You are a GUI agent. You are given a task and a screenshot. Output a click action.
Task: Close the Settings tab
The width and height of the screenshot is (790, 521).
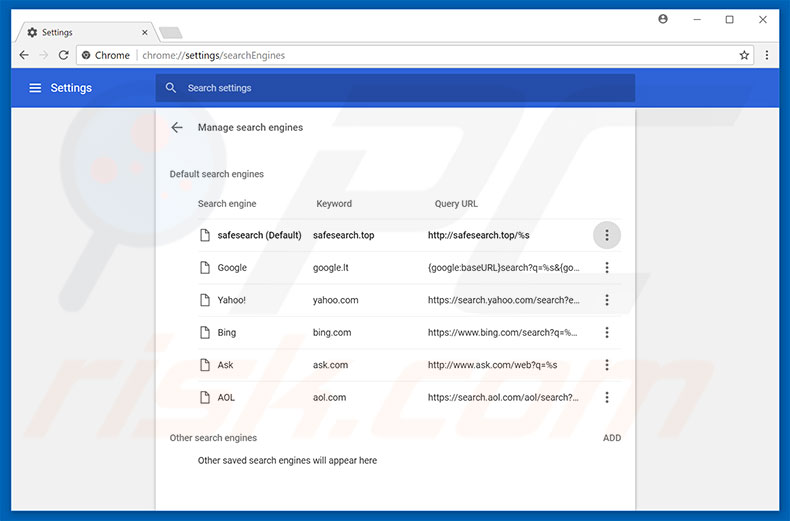coord(145,32)
